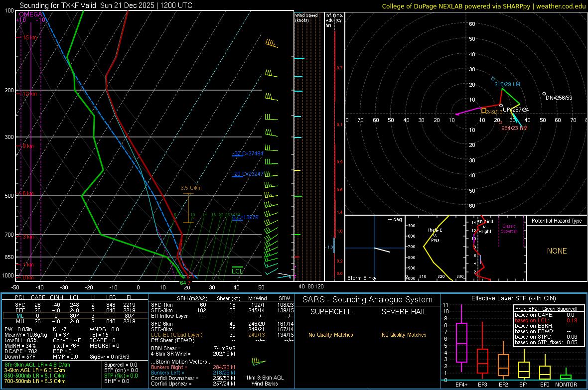Click the 'Eff Inflow Layer' row label
The height and width of the screenshot is (390, 588).
[x=169, y=316]
